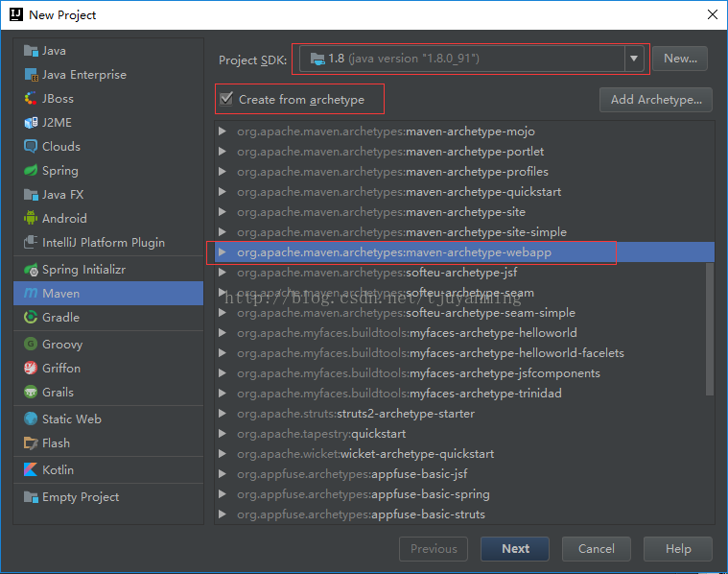The width and height of the screenshot is (728, 574).
Task: Expand maven-archetype-webapp node
Action: (223, 252)
